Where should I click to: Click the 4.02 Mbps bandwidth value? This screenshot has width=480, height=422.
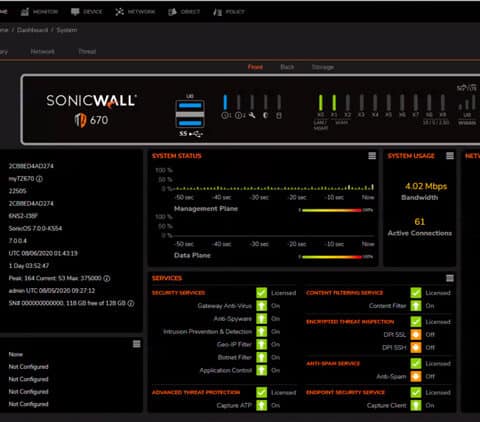tap(426, 186)
